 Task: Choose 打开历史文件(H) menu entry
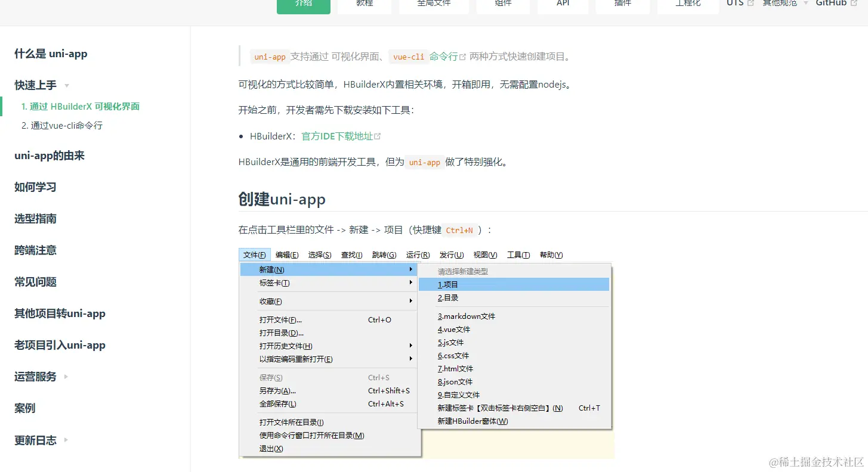pos(328,346)
